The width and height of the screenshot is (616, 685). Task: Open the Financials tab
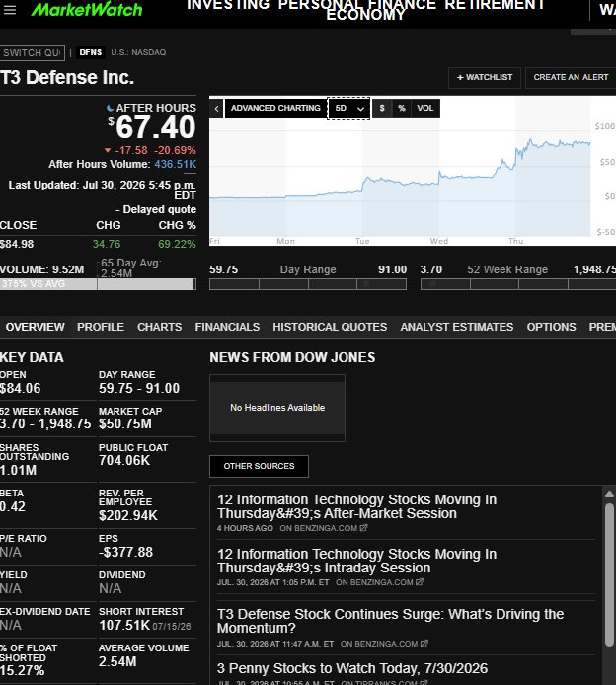227,327
